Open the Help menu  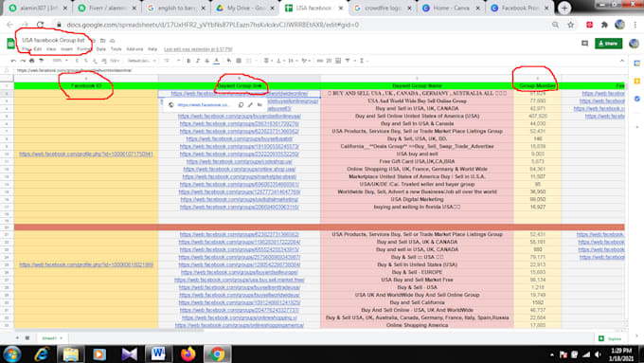152,49
